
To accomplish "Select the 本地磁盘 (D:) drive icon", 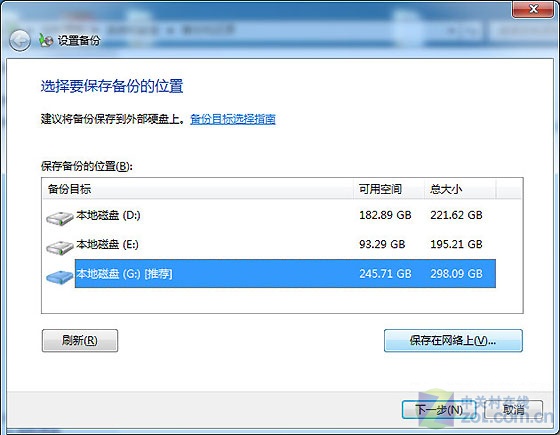I will coord(60,218).
